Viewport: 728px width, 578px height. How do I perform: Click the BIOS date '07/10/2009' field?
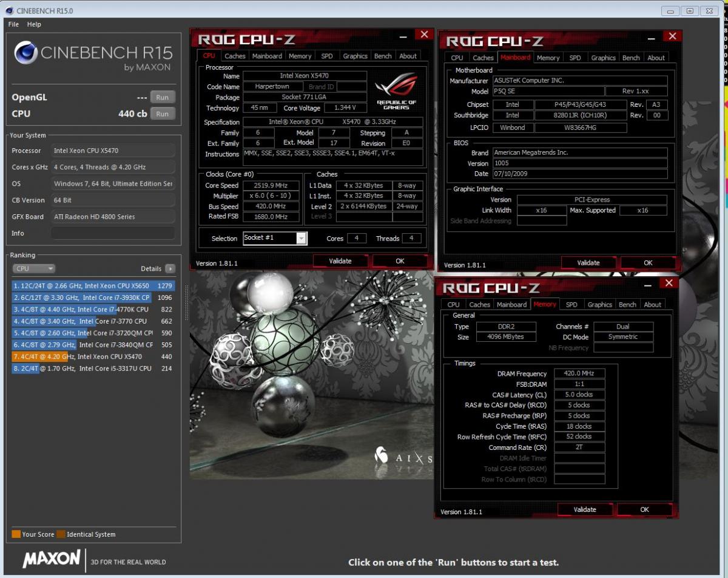coord(580,174)
